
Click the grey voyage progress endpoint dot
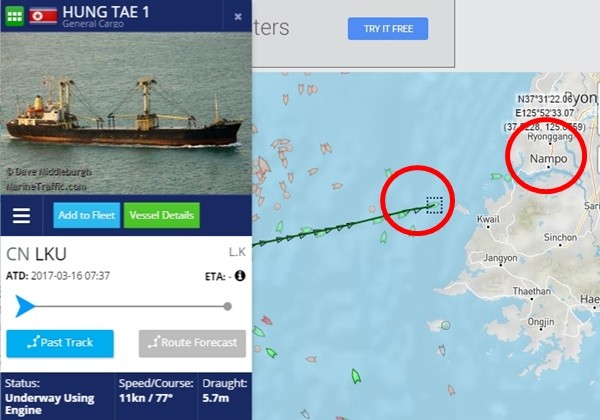227,306
